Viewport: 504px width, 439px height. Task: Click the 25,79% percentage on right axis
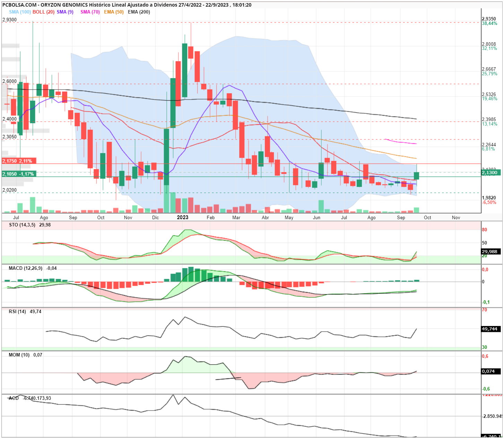click(489, 74)
